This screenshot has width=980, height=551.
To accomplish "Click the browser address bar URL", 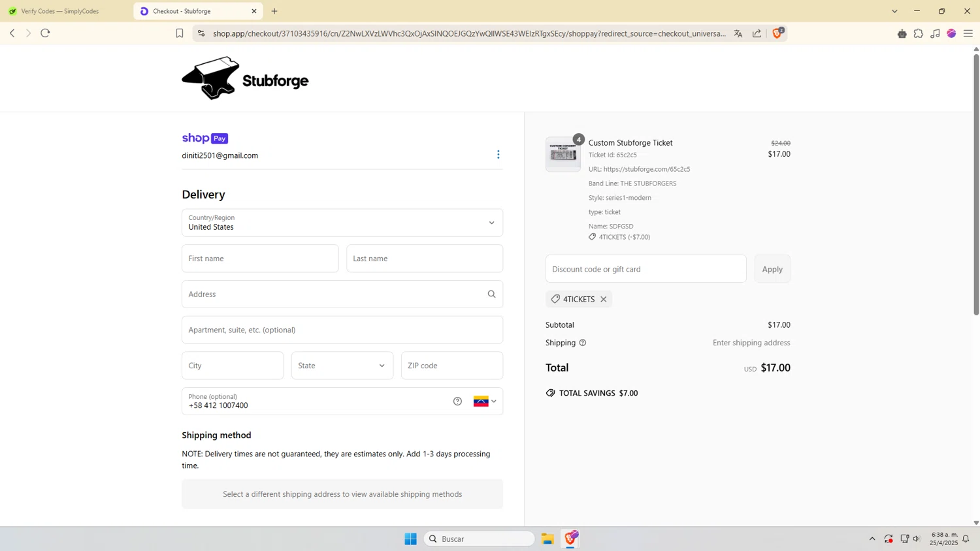I will point(469,33).
